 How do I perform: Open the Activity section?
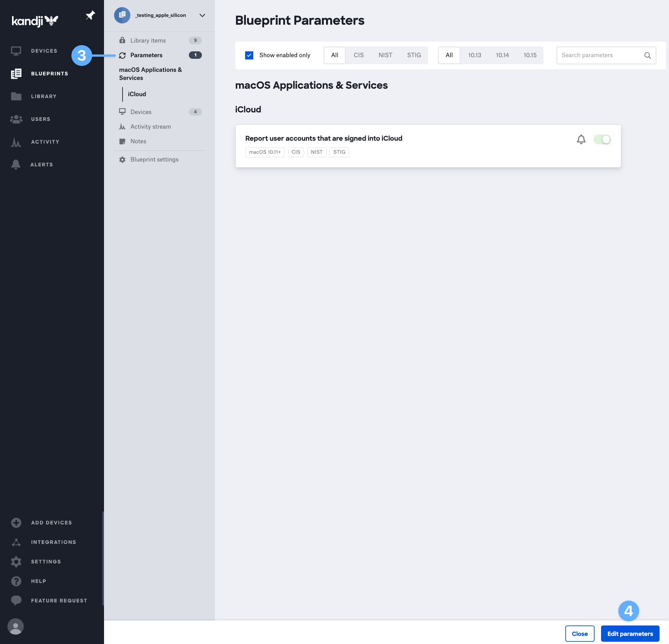(x=45, y=142)
